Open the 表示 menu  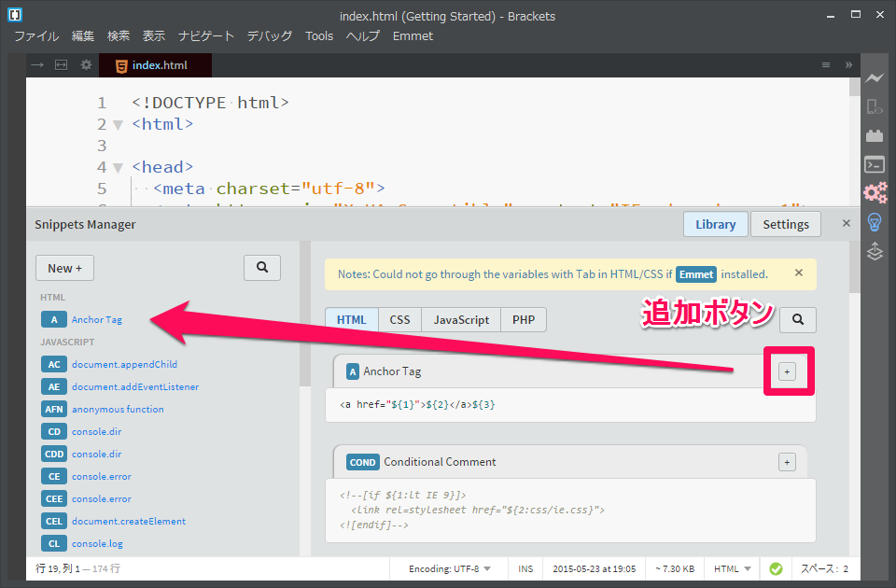[154, 36]
